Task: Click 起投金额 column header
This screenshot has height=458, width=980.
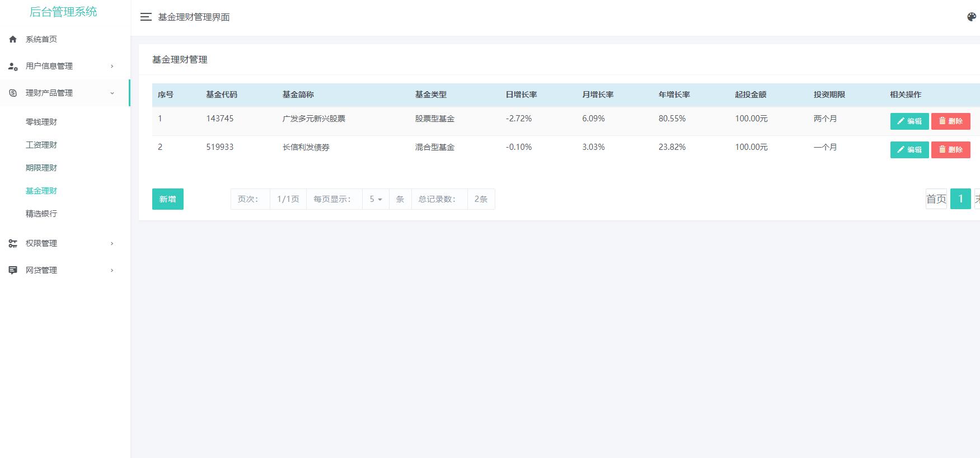Action: click(x=751, y=95)
